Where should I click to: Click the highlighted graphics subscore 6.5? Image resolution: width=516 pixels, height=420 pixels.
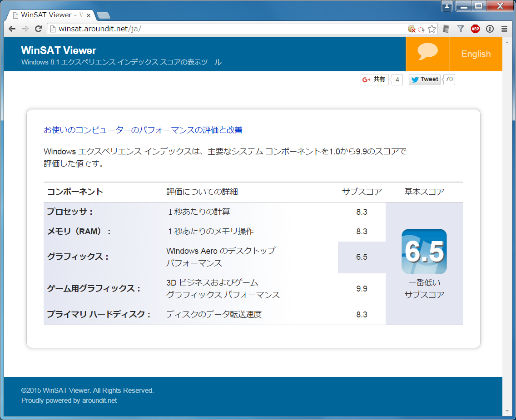[x=362, y=257]
